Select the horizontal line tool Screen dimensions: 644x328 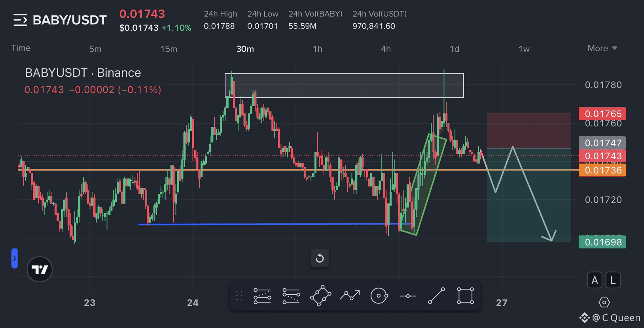click(x=408, y=296)
